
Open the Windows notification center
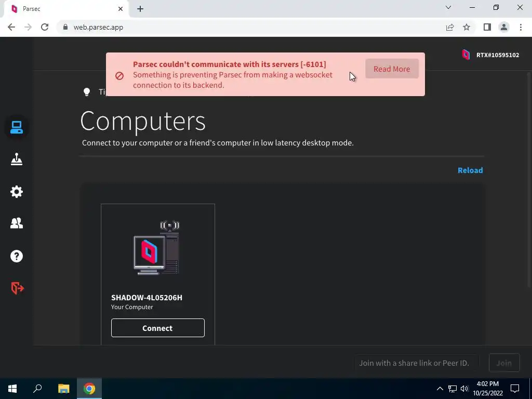pos(515,389)
